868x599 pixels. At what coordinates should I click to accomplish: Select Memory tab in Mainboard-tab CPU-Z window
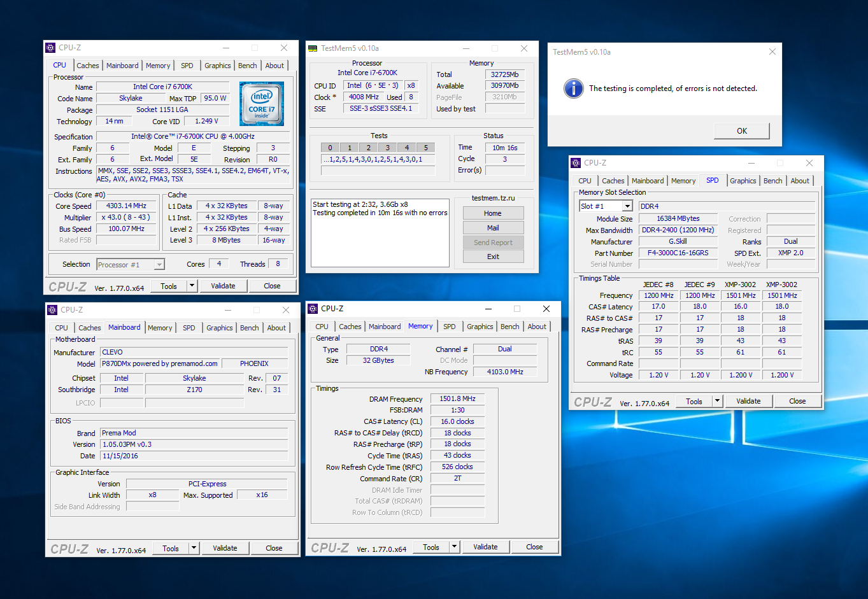coord(160,328)
